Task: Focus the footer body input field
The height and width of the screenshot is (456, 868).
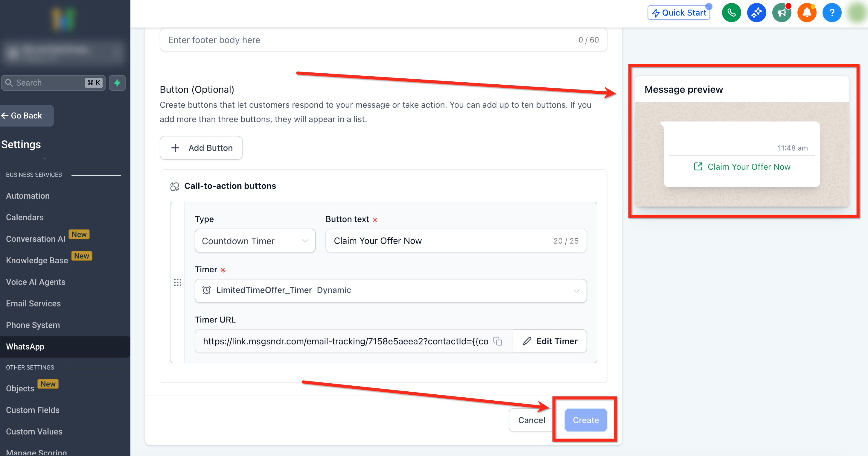Action: [x=371, y=40]
